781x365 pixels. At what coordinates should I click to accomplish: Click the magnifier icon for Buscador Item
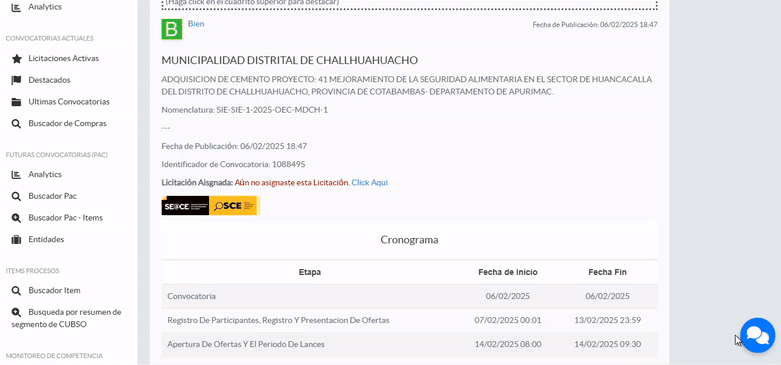(16, 290)
